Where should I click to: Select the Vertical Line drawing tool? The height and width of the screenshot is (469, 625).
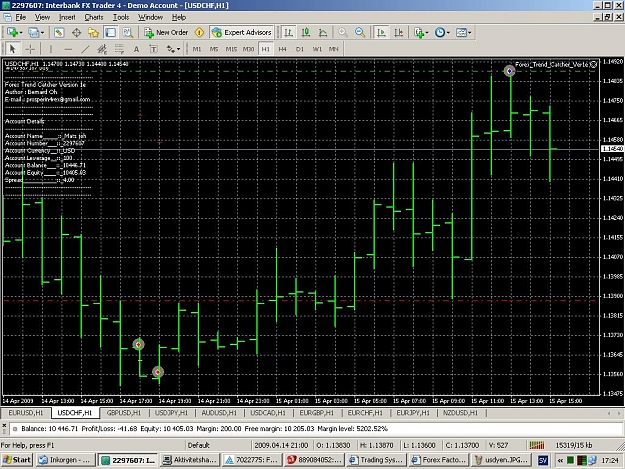(x=51, y=49)
